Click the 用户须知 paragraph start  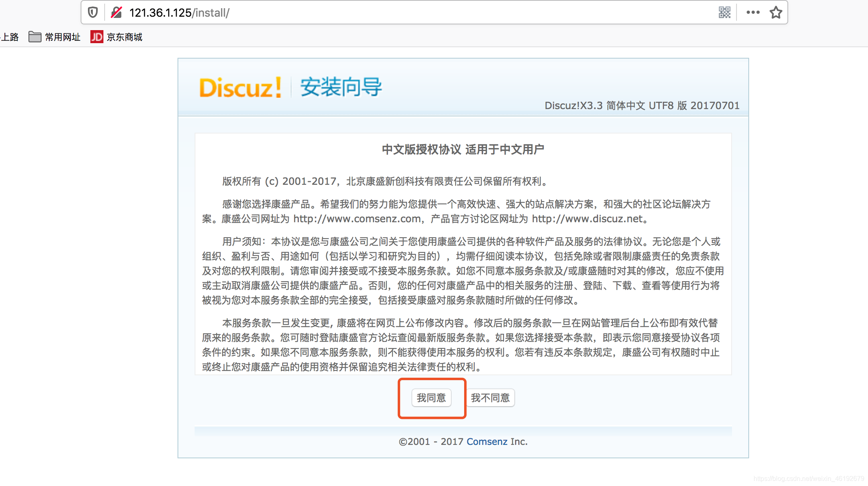point(242,242)
